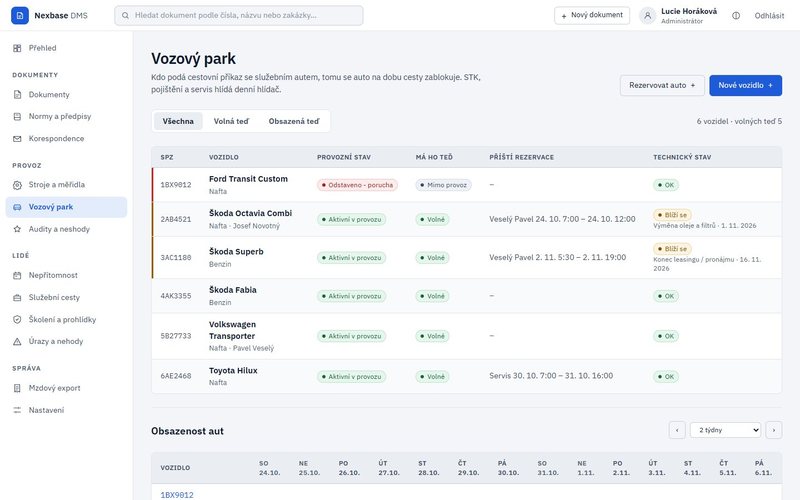This screenshot has height=500, width=800.
Task: Click the Normy a předpisy icon
Action: click(x=17, y=116)
